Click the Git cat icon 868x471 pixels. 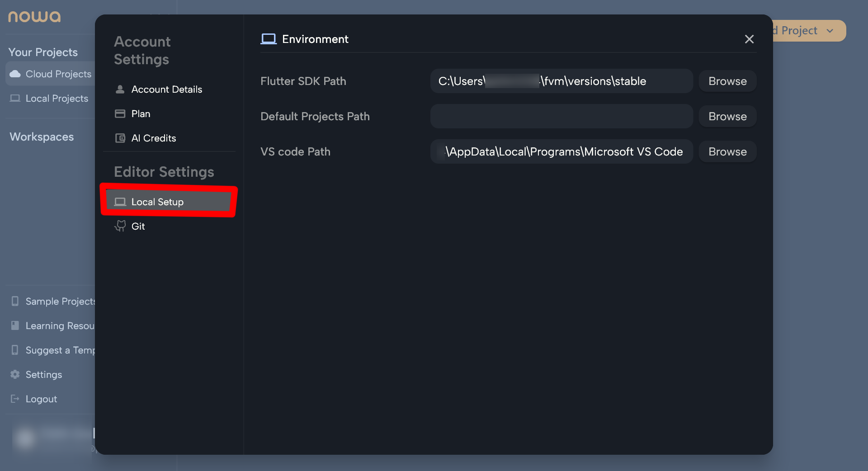120,226
